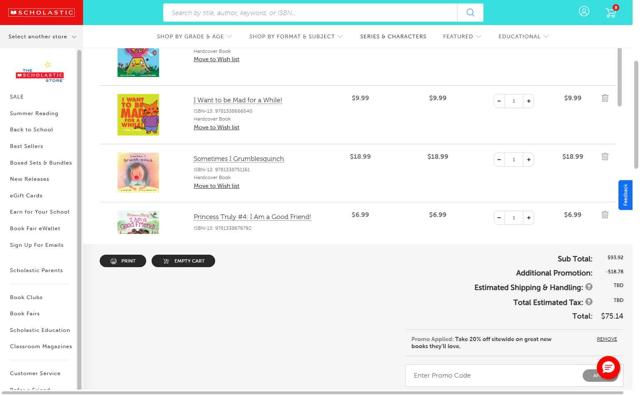The height and width of the screenshot is (396, 640).
Task: Open Boxed Sets & Bundles in sidebar
Action: point(41,162)
